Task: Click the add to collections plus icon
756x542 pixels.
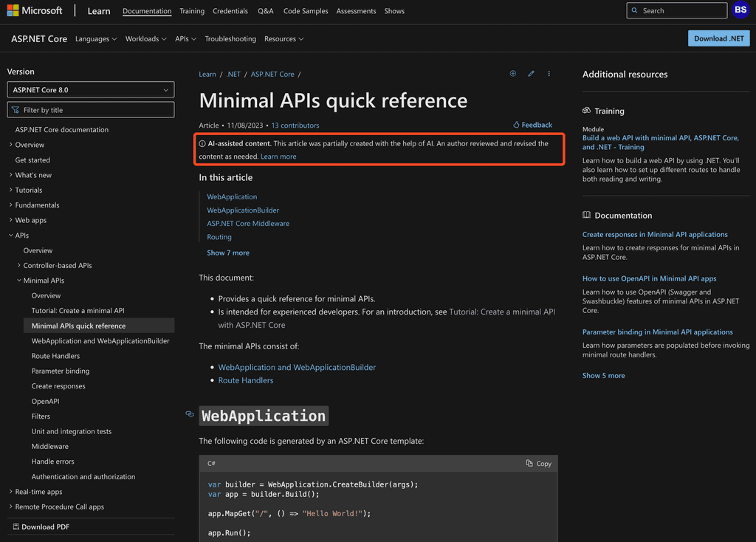Action: (x=512, y=74)
